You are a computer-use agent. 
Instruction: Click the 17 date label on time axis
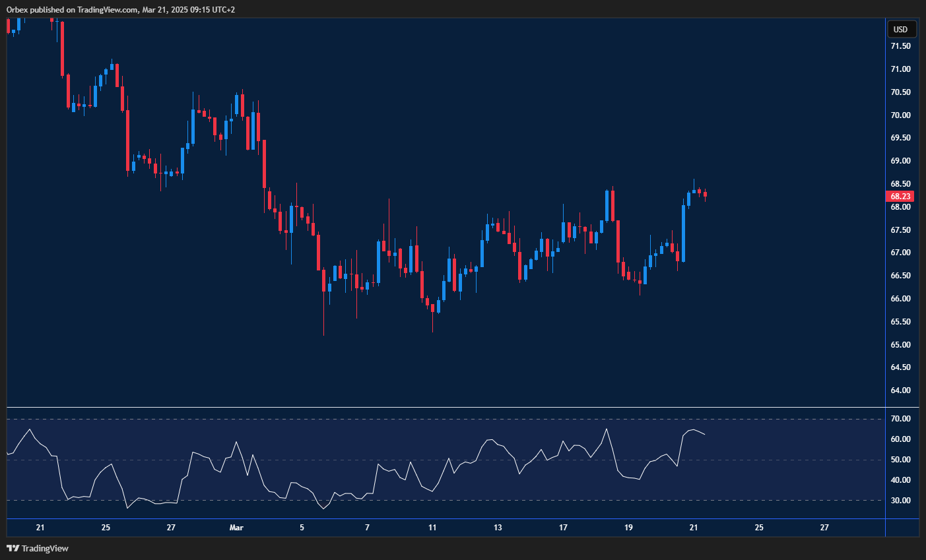point(563,528)
